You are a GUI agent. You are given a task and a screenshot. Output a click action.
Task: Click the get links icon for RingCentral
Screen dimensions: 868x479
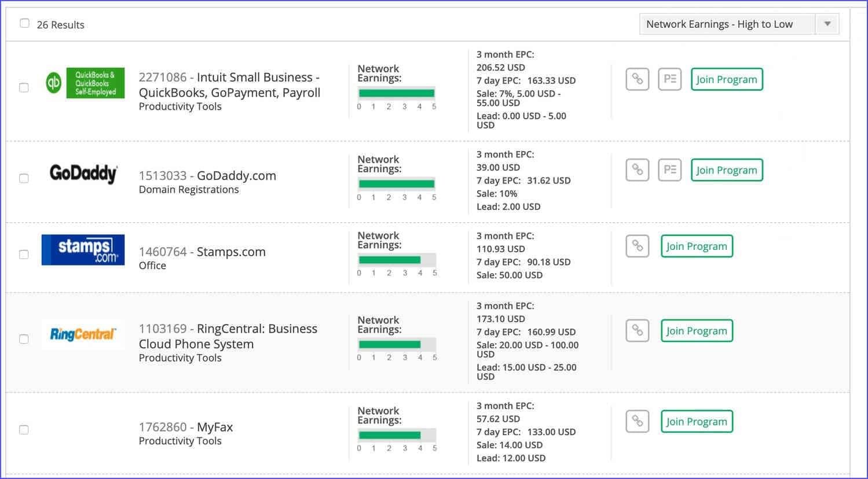click(637, 330)
